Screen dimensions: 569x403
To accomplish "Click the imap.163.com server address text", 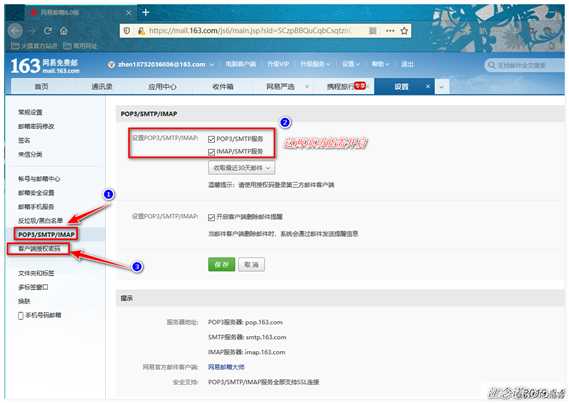I will click(x=265, y=352).
